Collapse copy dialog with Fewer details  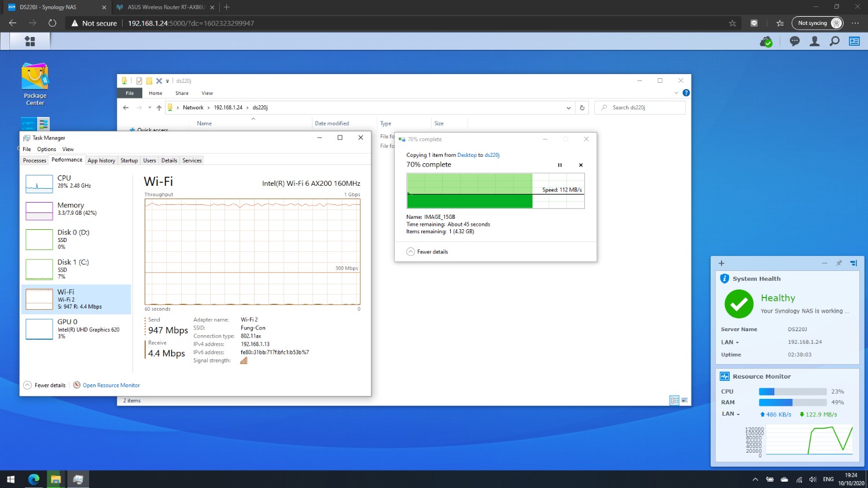[x=427, y=252]
